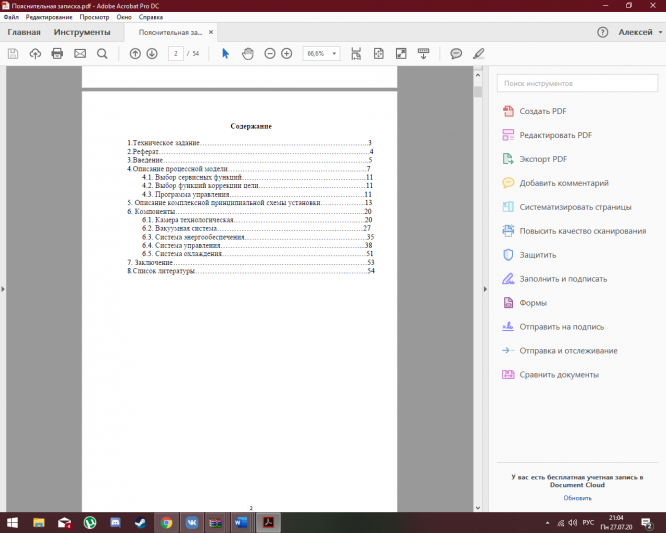Click contents entry 3.Введение
The width and height of the screenshot is (666, 533).
coord(250,160)
